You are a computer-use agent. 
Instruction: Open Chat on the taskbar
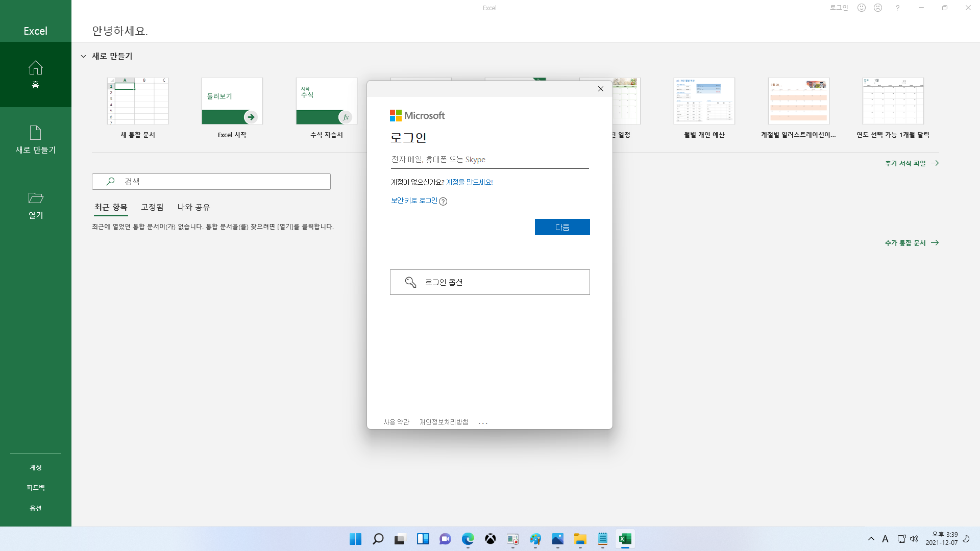point(446,539)
